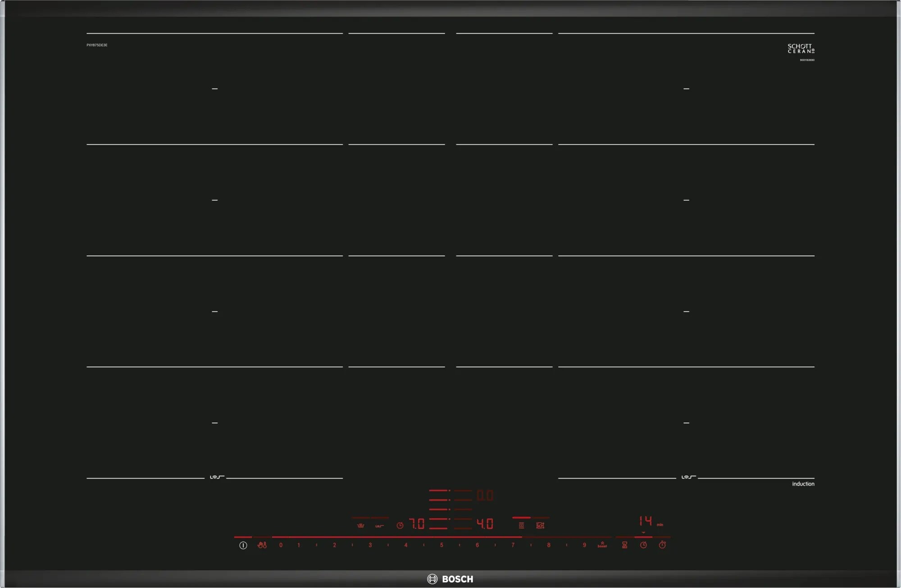
Task: Set power level to 3
Action: pyautogui.click(x=370, y=545)
